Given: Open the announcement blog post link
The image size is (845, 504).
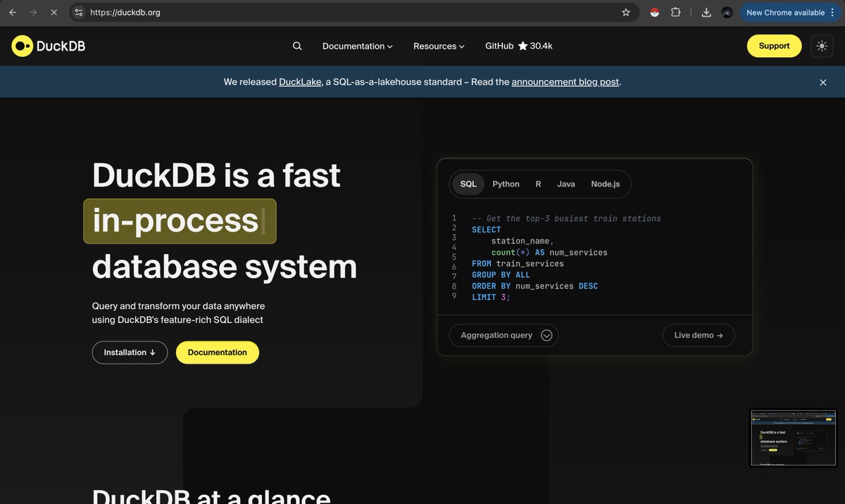Looking at the screenshot, I should 565,82.
